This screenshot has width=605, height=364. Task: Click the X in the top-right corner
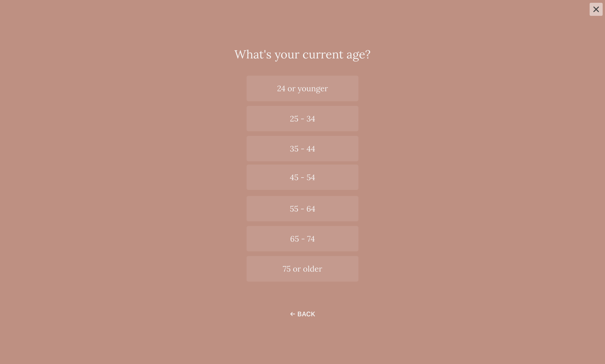pyautogui.click(x=596, y=9)
